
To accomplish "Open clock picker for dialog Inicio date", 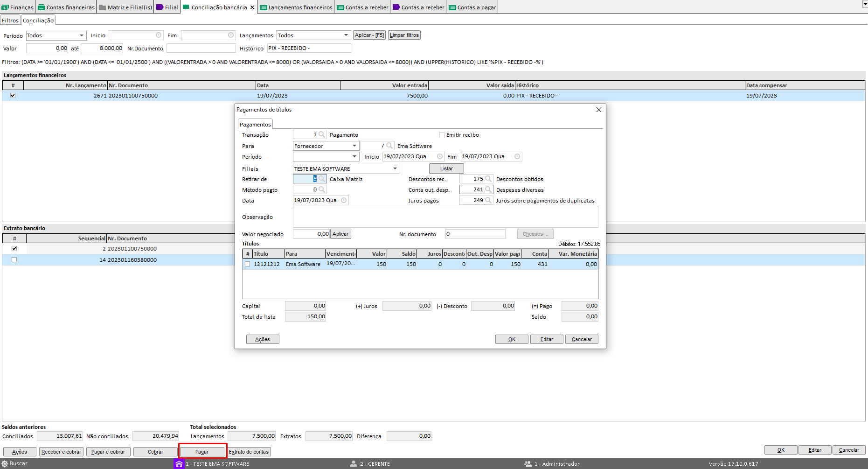I will click(x=440, y=156).
